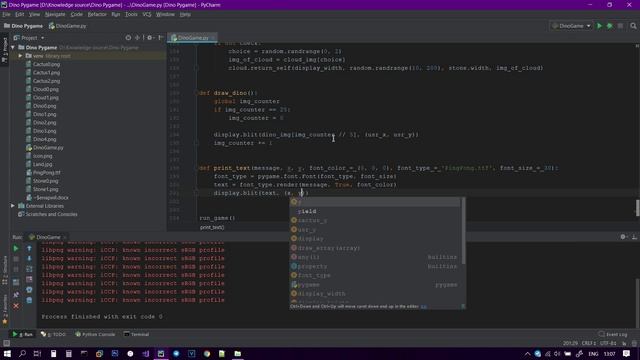Open the Run tool window button
Screen dimensions: 640x360
(x=22, y=334)
